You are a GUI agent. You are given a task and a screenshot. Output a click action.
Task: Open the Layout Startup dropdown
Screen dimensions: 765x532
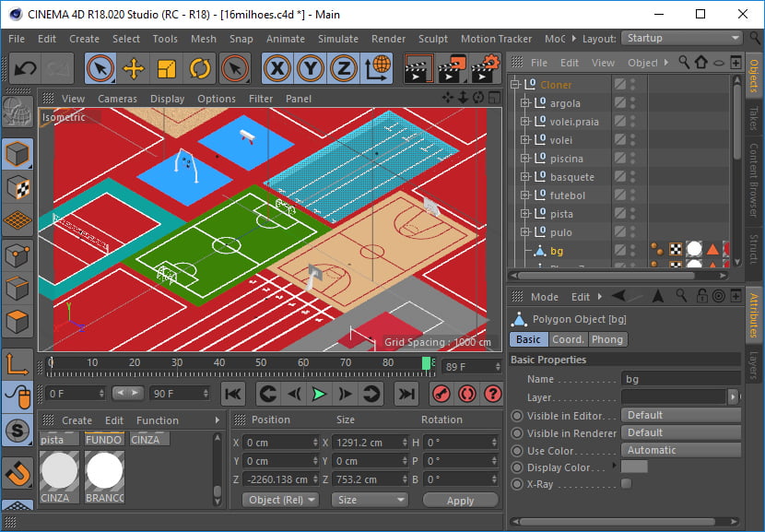(681, 38)
